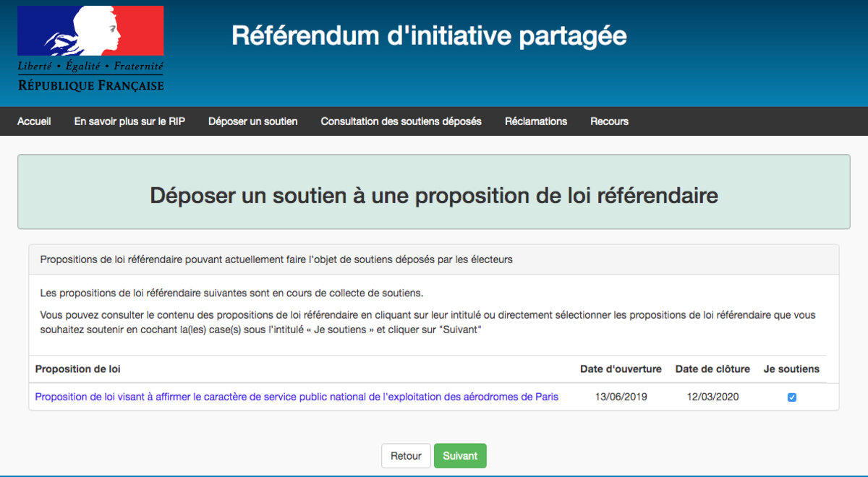Navigate to the Réclamations menu item
The image size is (868, 477).
pyautogui.click(x=535, y=121)
